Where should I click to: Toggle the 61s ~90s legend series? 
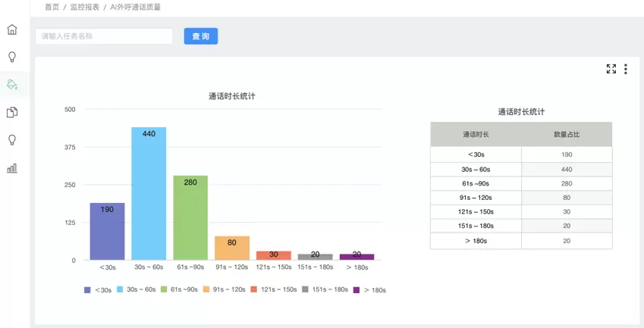point(179,290)
